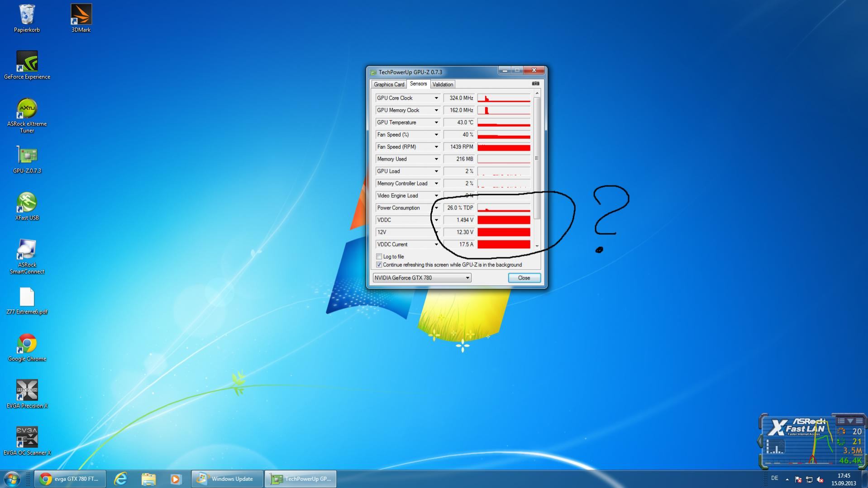The width and height of the screenshot is (868, 488).
Task: Click the GPU Core Clock graph
Action: [x=504, y=98]
